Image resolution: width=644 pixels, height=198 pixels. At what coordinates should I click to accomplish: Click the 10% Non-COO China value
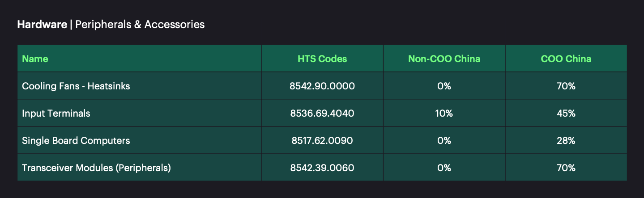point(444,114)
